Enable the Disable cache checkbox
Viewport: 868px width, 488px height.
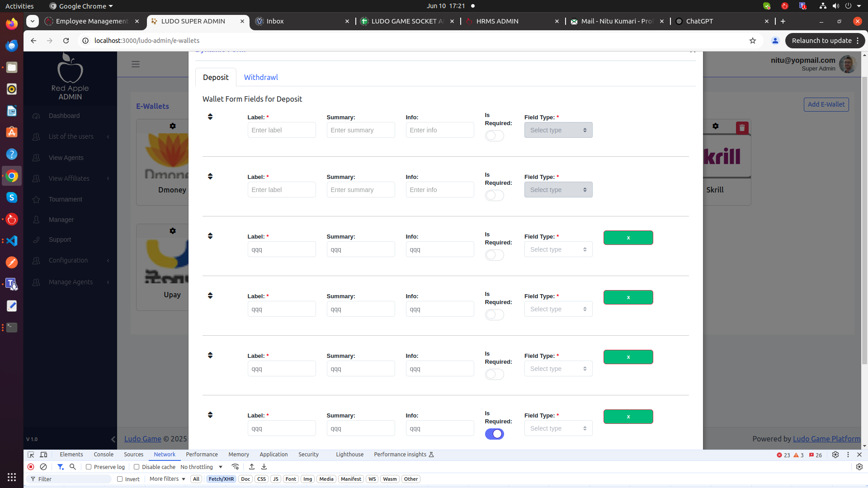(x=137, y=467)
